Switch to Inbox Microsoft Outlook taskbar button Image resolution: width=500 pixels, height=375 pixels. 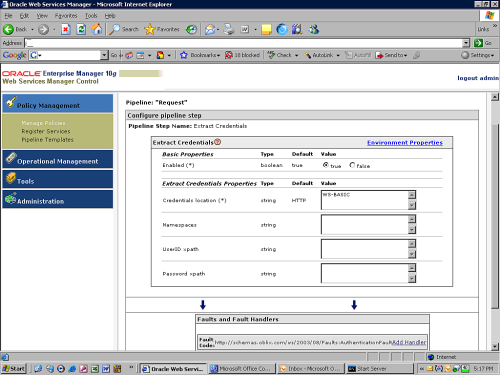pos(310,369)
